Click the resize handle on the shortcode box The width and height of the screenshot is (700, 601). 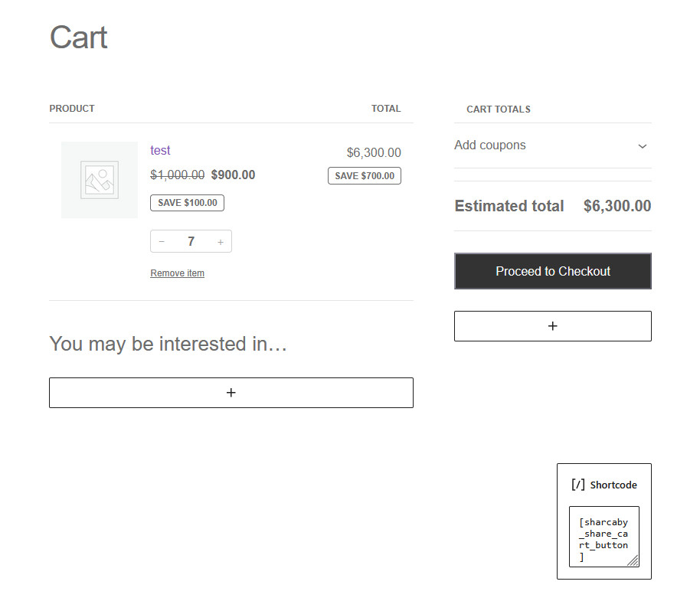(x=633, y=562)
